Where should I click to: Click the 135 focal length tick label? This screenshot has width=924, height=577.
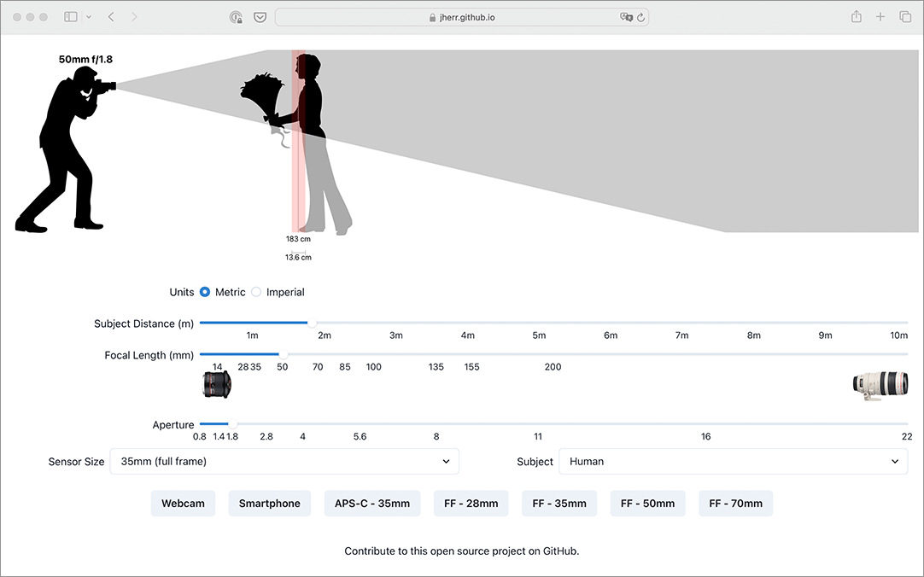(x=436, y=367)
